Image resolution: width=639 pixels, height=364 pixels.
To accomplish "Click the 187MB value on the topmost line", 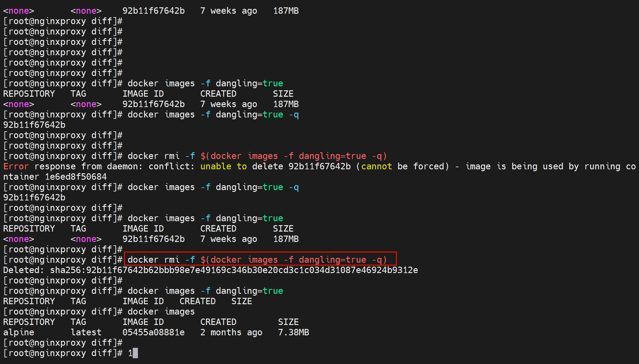I will [286, 11].
